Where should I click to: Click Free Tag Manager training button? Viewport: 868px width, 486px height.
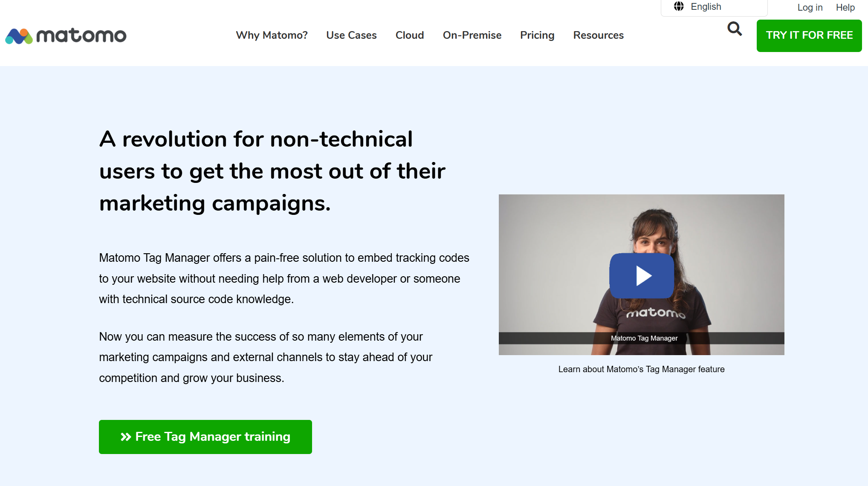coord(205,437)
